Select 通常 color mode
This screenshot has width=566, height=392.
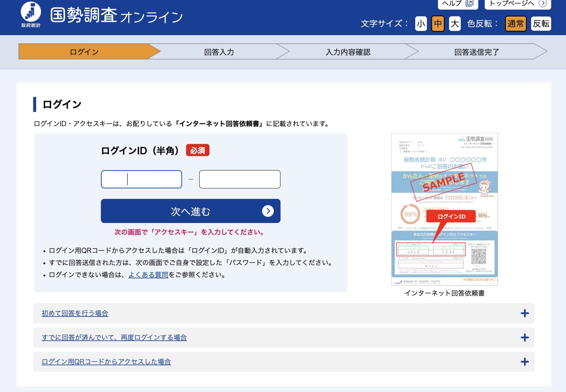(x=515, y=23)
